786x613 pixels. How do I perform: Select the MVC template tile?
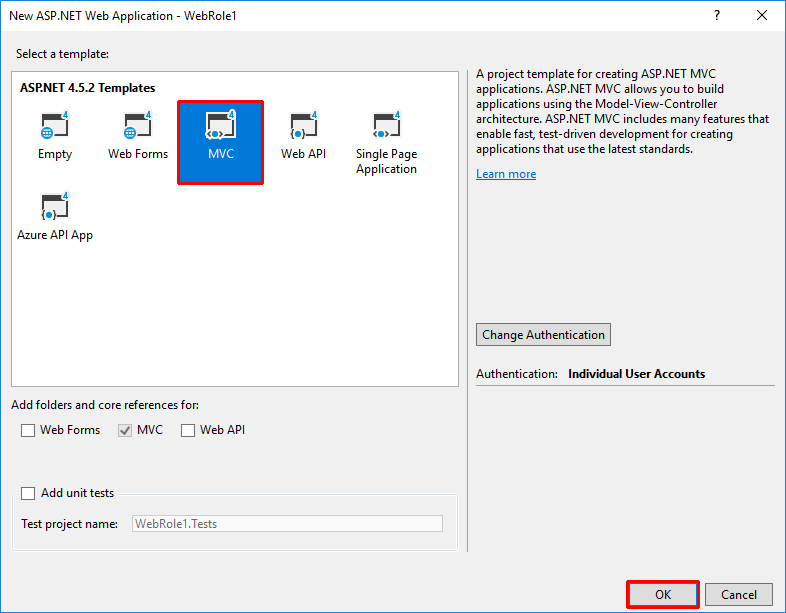(x=220, y=141)
